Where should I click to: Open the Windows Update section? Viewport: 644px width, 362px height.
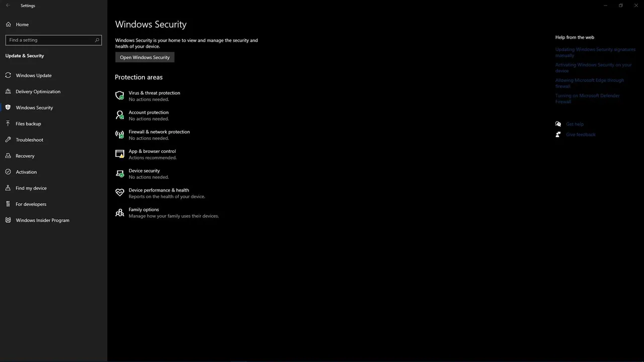point(34,75)
